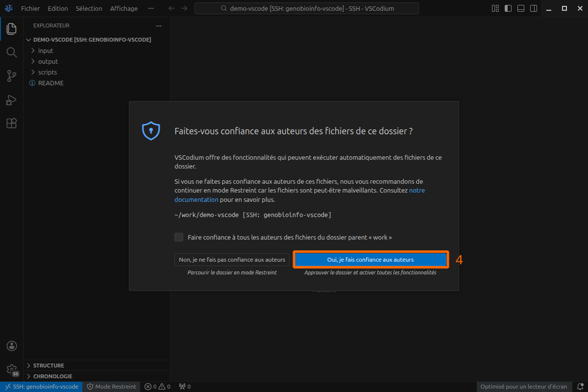This screenshot has width=588, height=392.
Task: Click Mode Restreint status bar item
Action: point(112,387)
